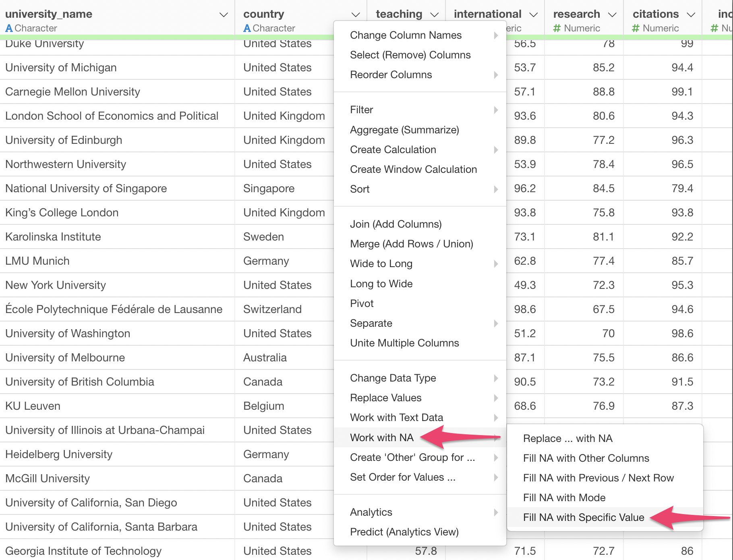Click the King's College London cell
This screenshot has height=560, width=733.
[117, 212]
